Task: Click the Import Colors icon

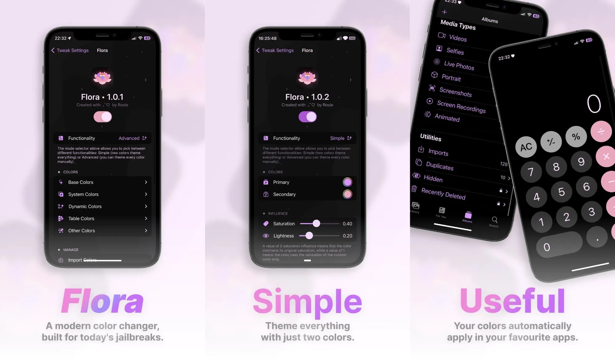Action: [61, 260]
